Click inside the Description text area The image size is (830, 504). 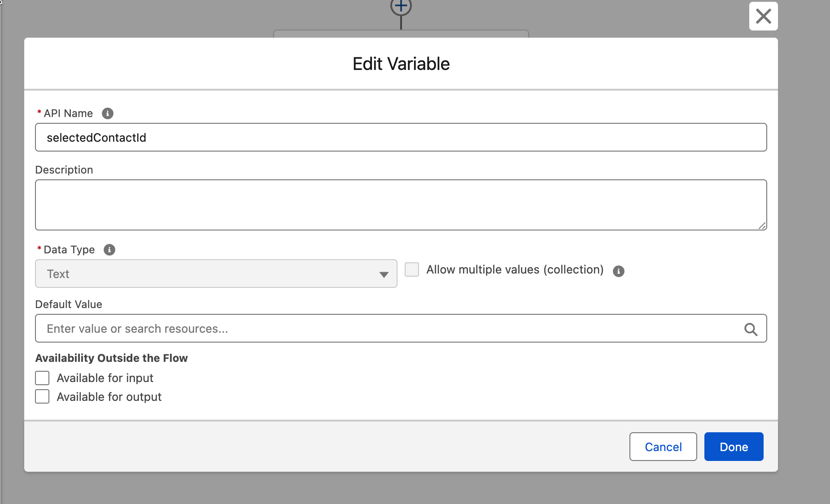(401, 205)
